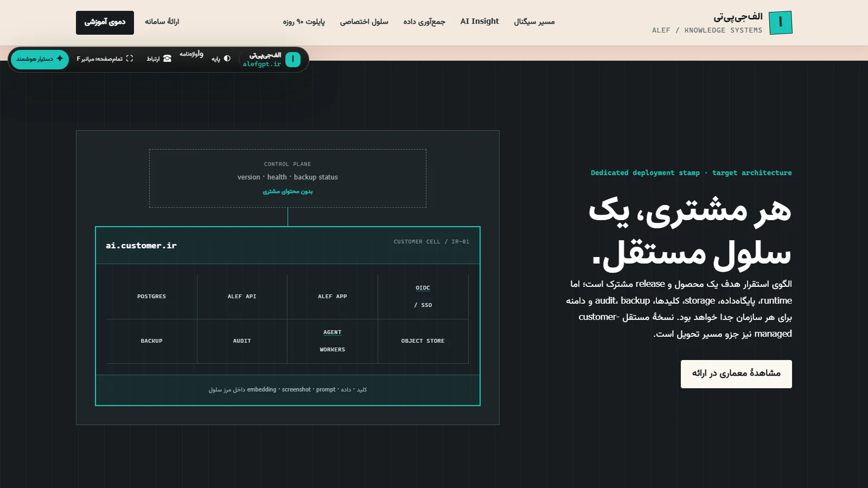Open the AI Insight nav item
Screen dimensions: 868x488
tap(480, 21)
